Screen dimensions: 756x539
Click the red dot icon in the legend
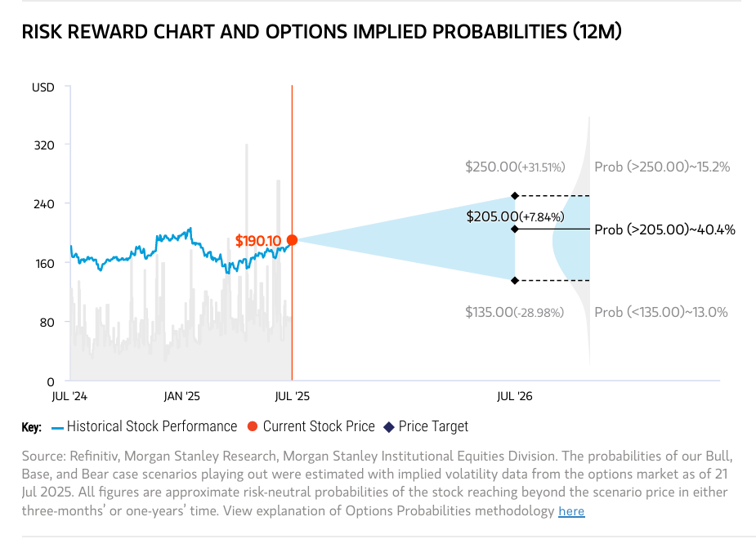tap(252, 427)
